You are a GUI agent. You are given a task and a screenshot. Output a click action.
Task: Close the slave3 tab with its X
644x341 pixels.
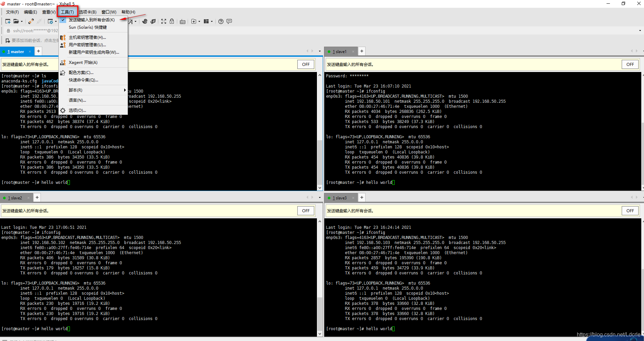pyautogui.click(x=353, y=198)
